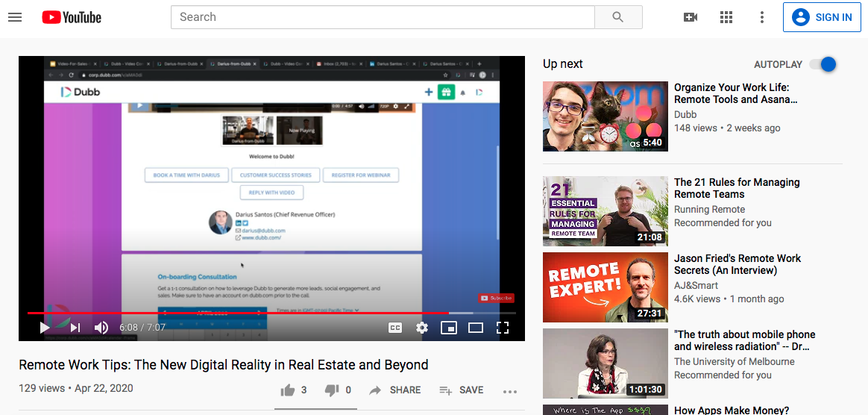The image size is (868, 415).
Task: Seek on the red video progress bar
Action: click(x=271, y=313)
